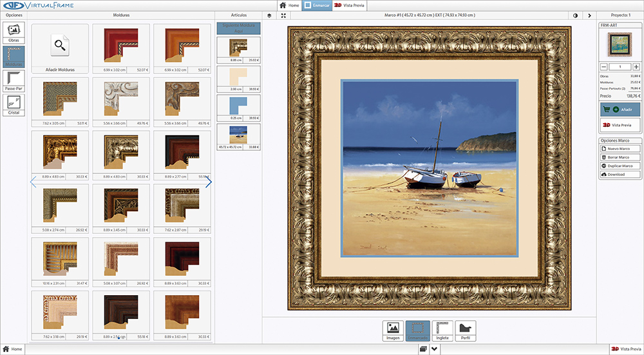Choose the 7.62 x 3.05 cm woven molding

[x=60, y=102]
